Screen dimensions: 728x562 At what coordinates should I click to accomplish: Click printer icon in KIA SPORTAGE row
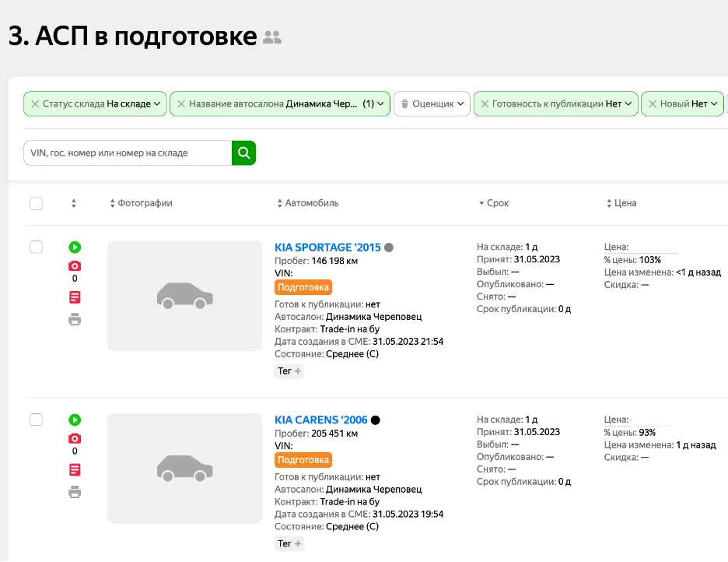[75, 319]
